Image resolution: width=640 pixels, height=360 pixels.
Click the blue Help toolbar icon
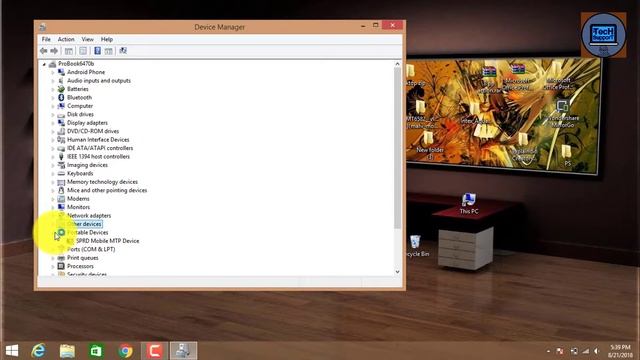[97, 51]
